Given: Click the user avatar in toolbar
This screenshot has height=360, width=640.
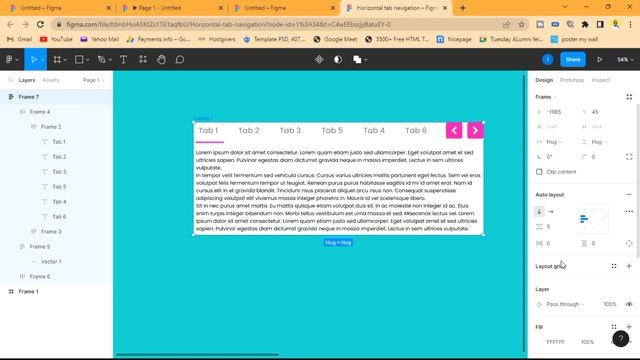Looking at the screenshot, I should click(x=548, y=60).
